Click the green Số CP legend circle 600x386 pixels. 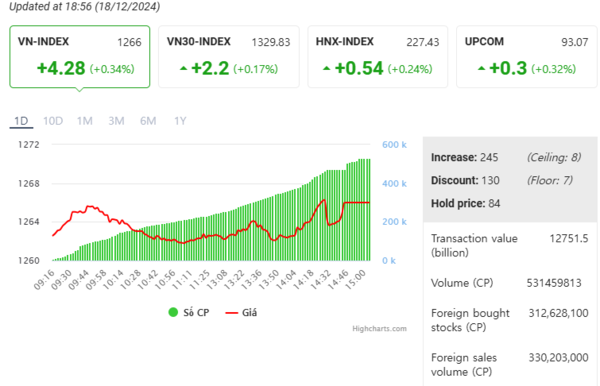tap(173, 313)
